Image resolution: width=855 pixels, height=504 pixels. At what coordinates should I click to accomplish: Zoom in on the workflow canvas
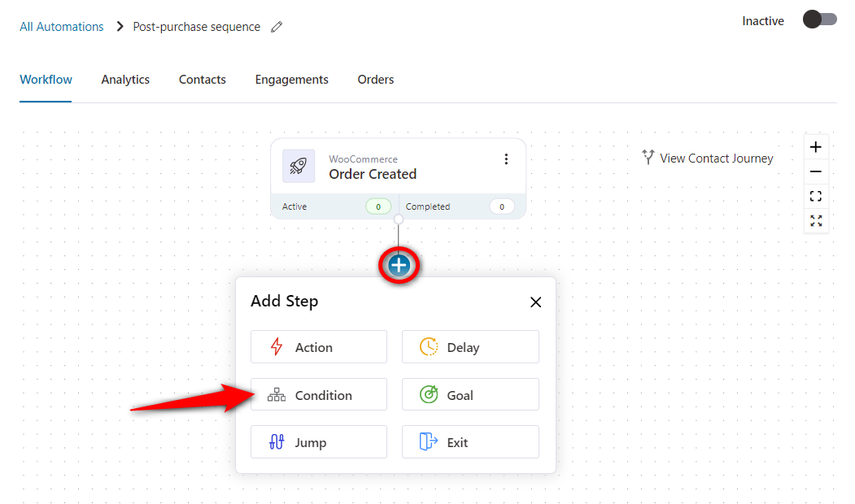coord(816,148)
